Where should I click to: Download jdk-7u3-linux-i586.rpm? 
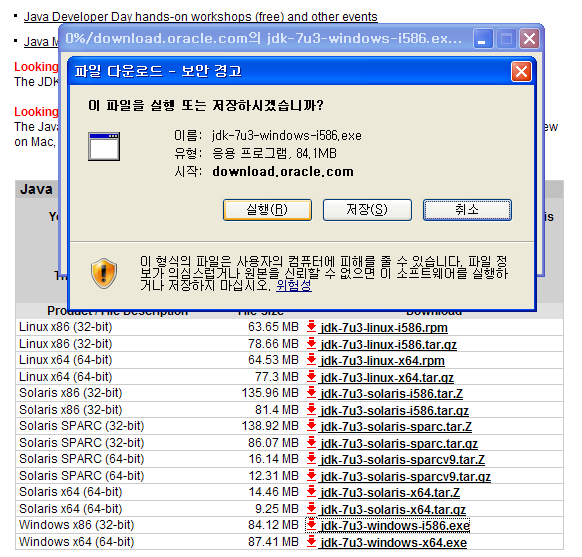tap(384, 328)
